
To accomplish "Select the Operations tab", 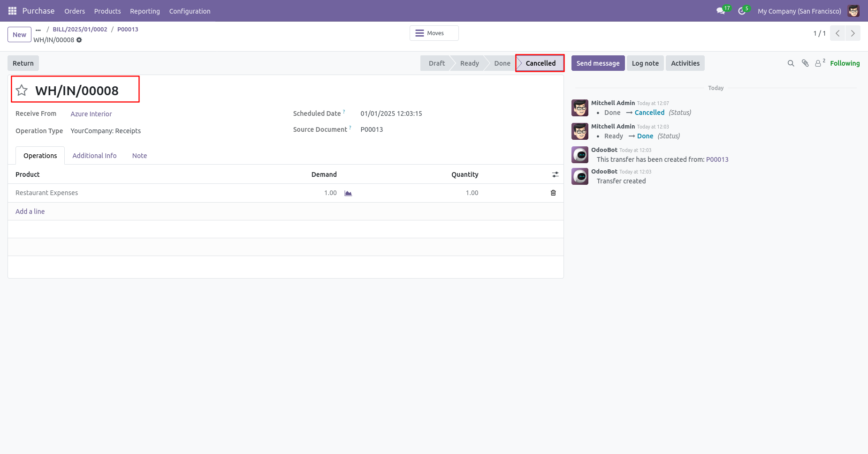I will coord(40,156).
